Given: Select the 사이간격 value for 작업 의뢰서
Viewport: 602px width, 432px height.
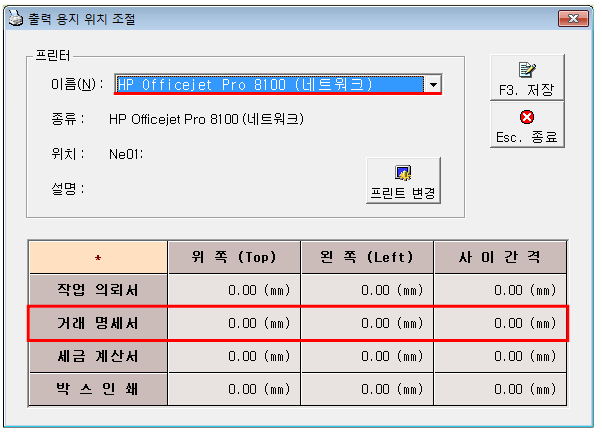Looking at the screenshot, I should (500, 290).
